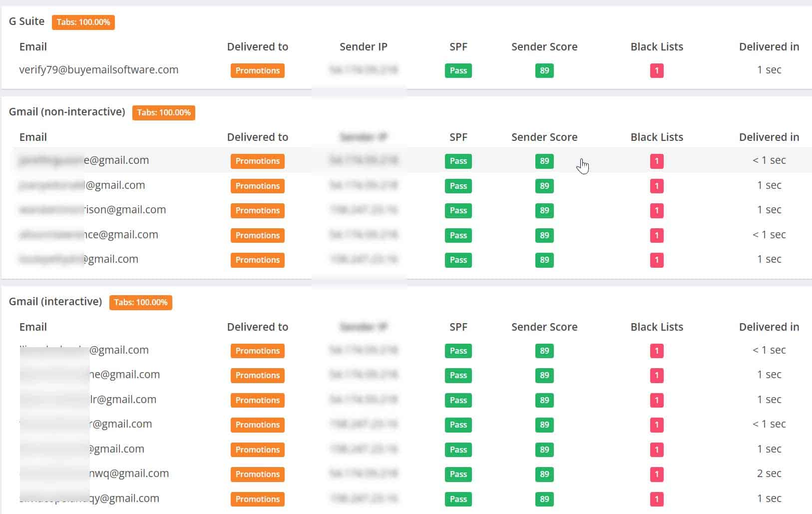
Task: Select the Sender Score 89 badge in G Suite row
Action: pos(544,70)
